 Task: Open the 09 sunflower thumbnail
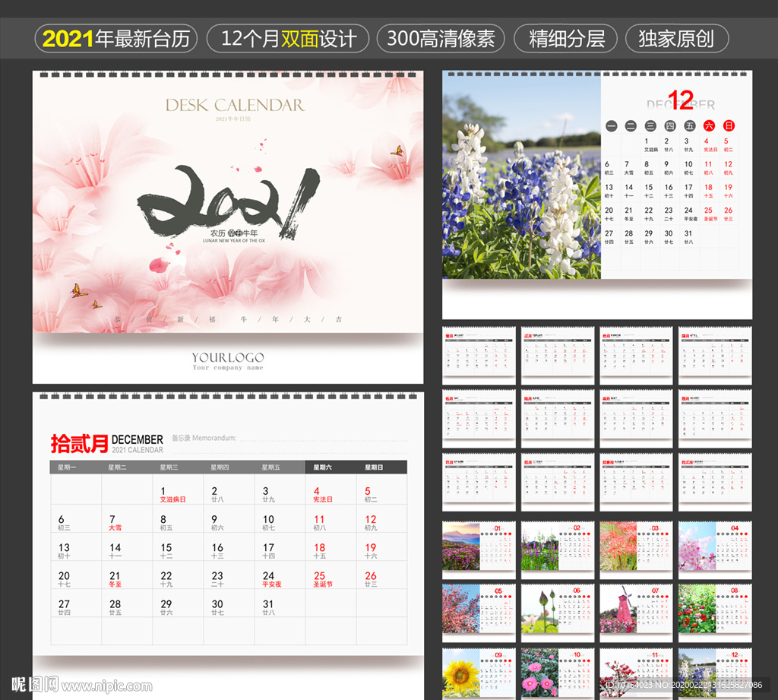[479, 673]
